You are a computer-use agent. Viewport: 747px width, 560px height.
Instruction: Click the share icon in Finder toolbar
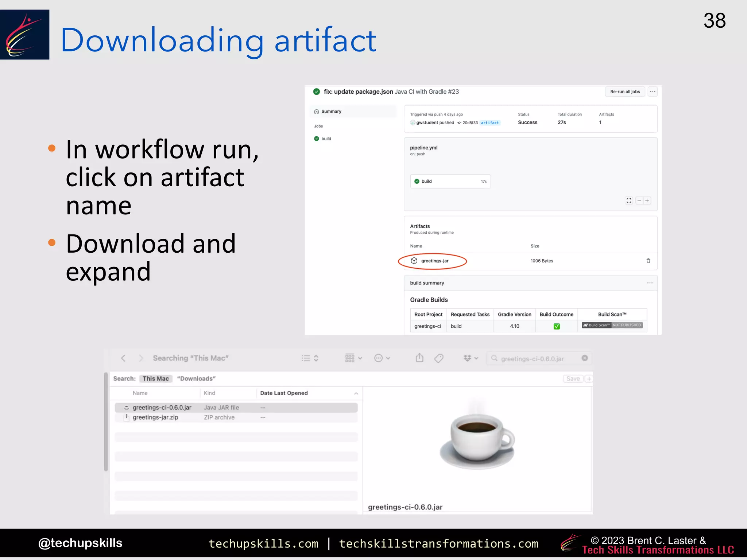419,358
